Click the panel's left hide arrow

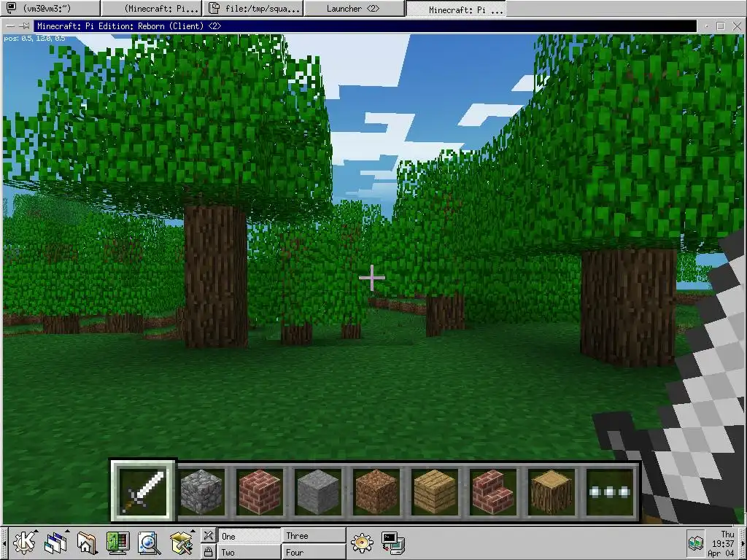(x=4, y=542)
